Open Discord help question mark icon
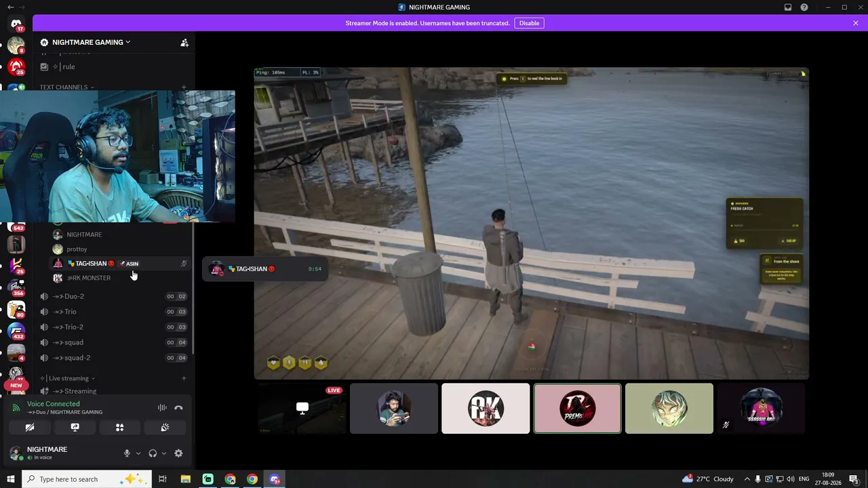 point(804,7)
